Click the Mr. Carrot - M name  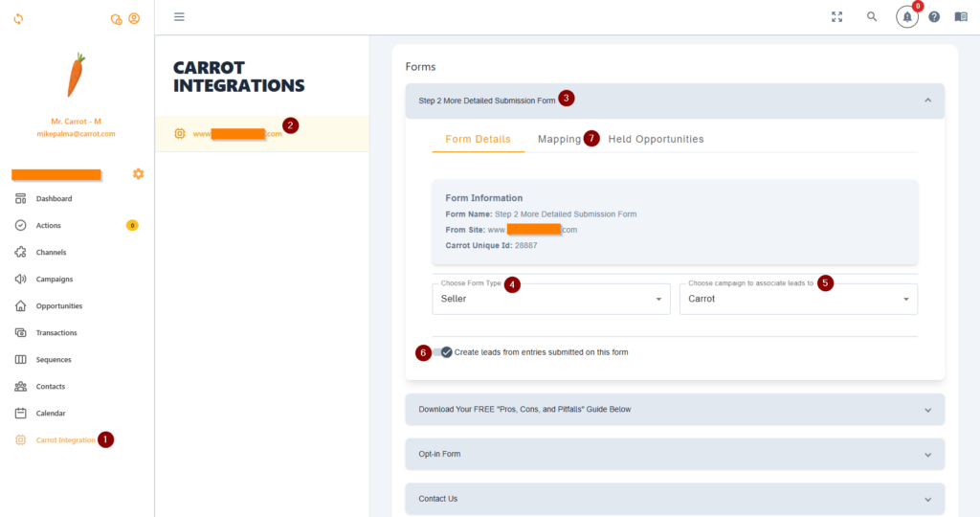pos(76,122)
